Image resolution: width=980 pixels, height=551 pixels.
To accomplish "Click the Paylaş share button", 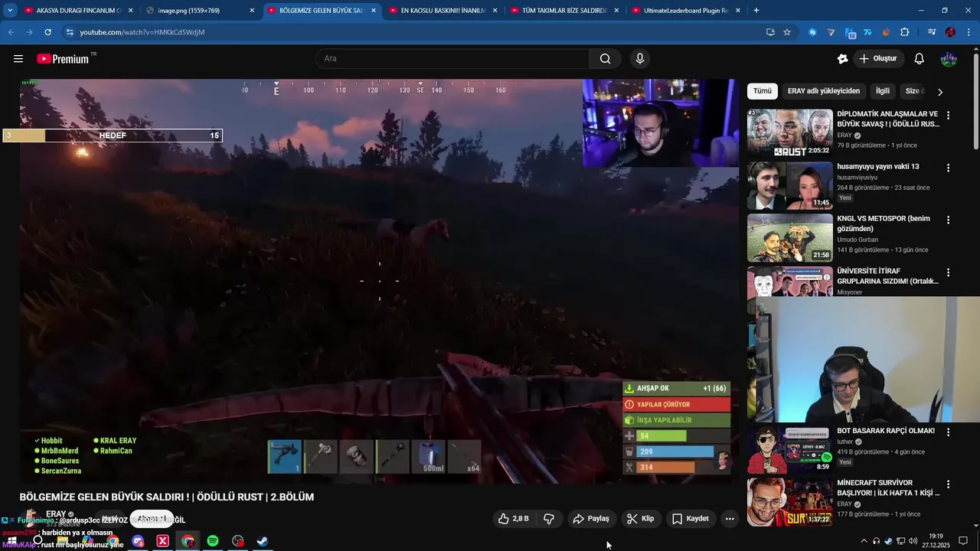I will 591,519.
